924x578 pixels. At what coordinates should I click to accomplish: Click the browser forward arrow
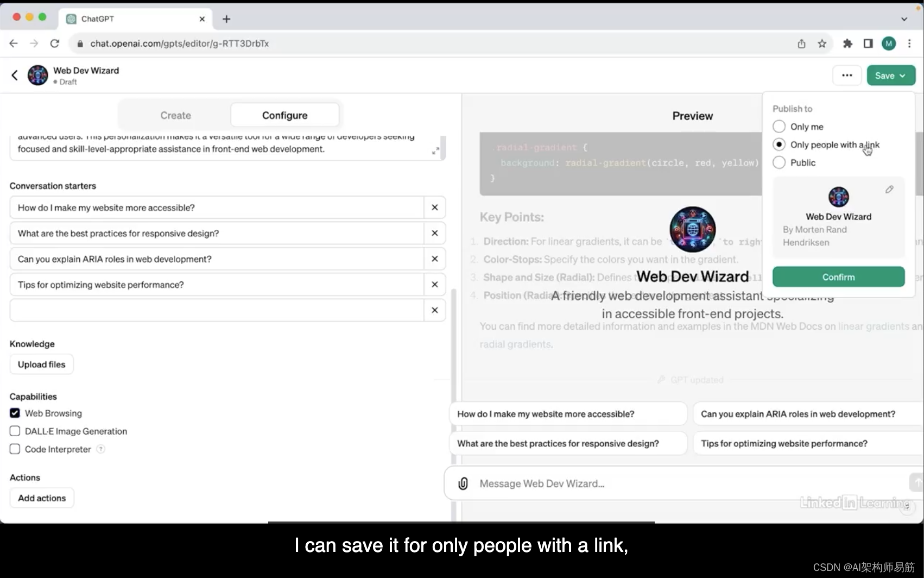coord(34,43)
